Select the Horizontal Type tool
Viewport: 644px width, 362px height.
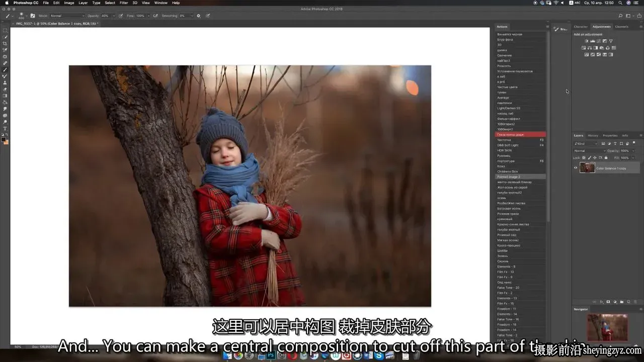[5, 128]
